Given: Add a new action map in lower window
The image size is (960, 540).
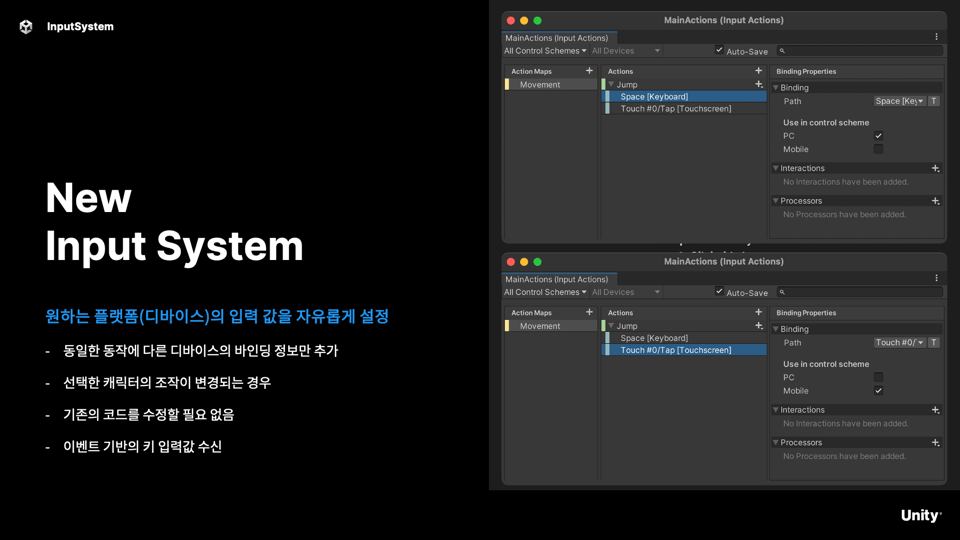Looking at the screenshot, I should [589, 312].
